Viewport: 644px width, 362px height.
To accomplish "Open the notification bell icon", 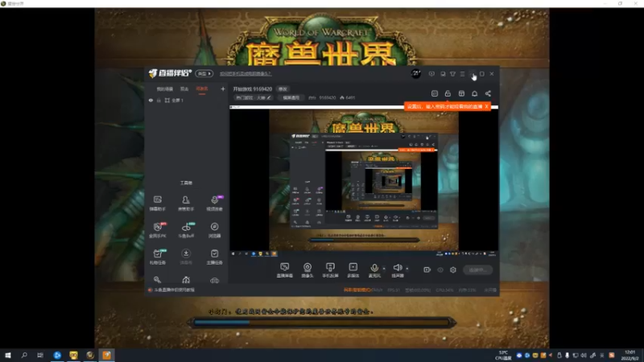I will [x=474, y=93].
